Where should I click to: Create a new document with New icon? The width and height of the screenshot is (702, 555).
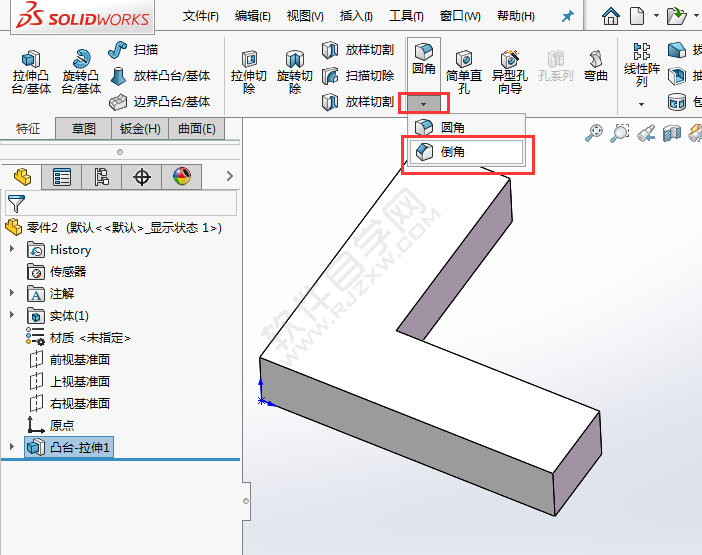[637, 16]
